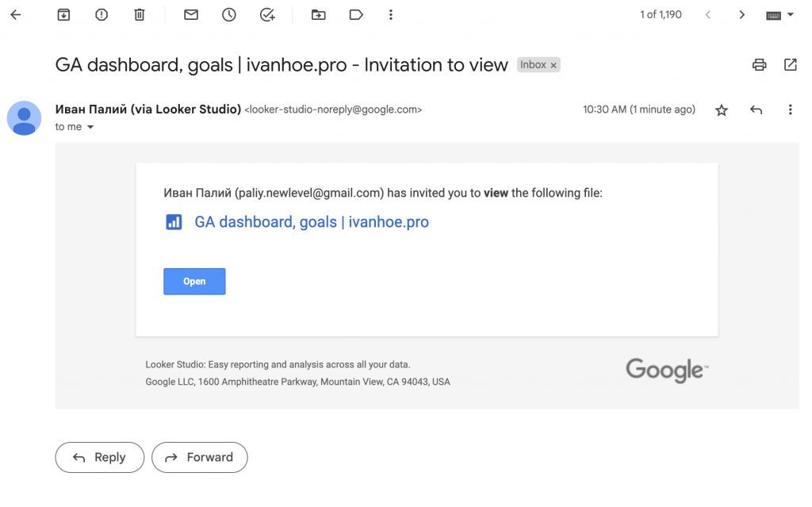Screen dimensions: 812x507
Task: Open the input tools keyboard icon
Action: click(x=774, y=16)
